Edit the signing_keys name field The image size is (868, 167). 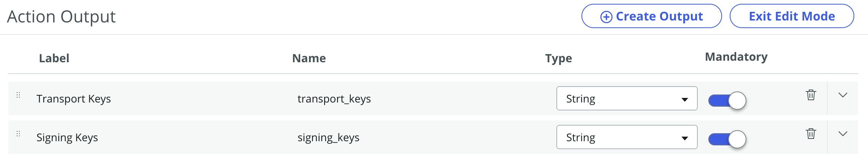click(328, 137)
